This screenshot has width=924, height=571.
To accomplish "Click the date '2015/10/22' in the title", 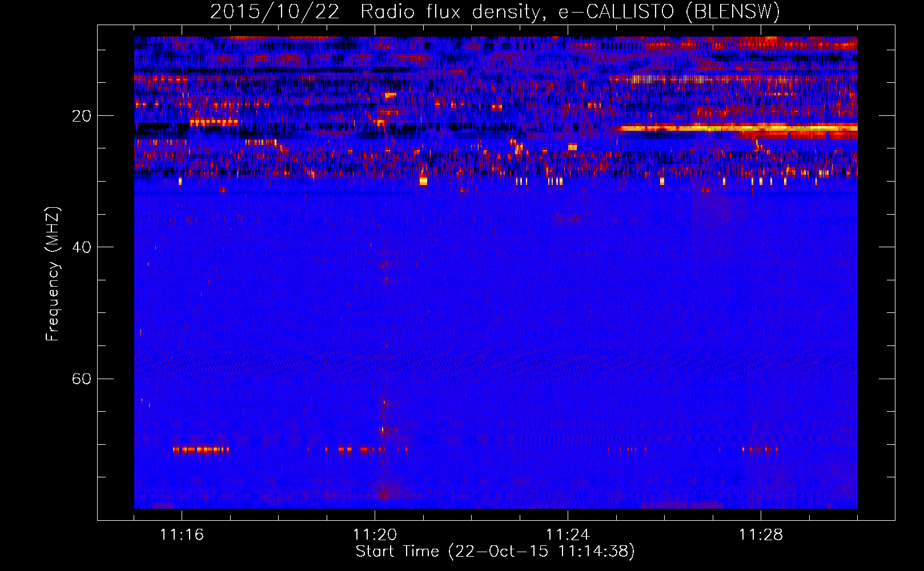I will point(275,12).
